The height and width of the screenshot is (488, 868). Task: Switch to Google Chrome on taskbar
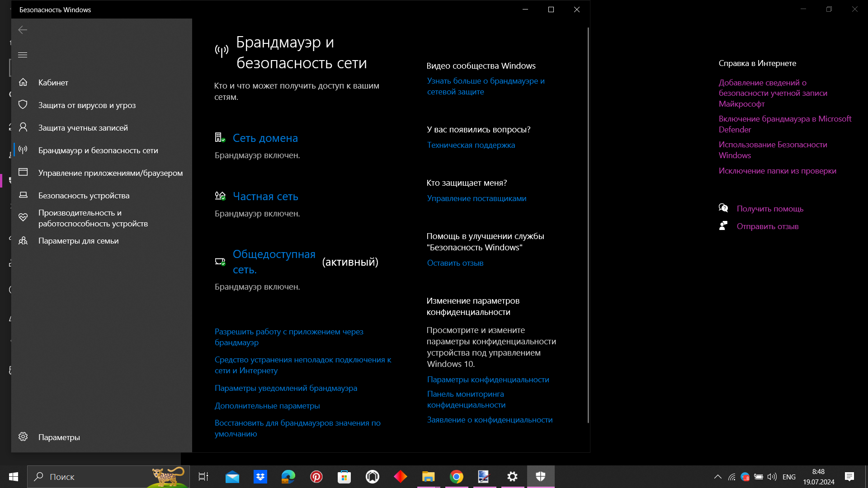pos(457,477)
